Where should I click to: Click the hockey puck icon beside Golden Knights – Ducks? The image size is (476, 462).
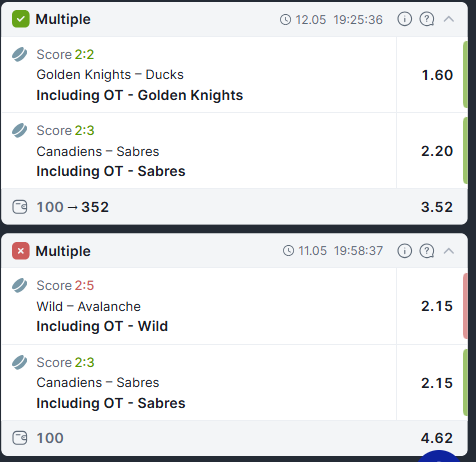point(20,55)
